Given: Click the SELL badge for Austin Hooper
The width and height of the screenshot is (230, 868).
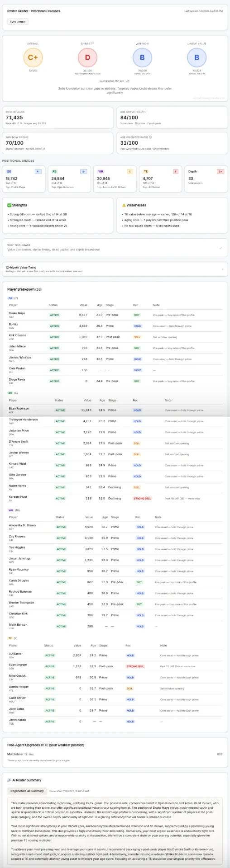Looking at the screenshot, I should click(130, 689).
